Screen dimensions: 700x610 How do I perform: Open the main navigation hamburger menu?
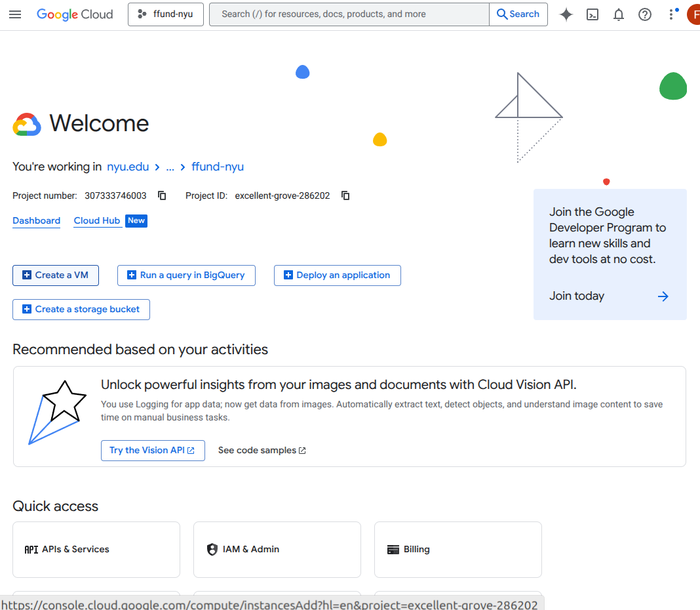(15, 14)
